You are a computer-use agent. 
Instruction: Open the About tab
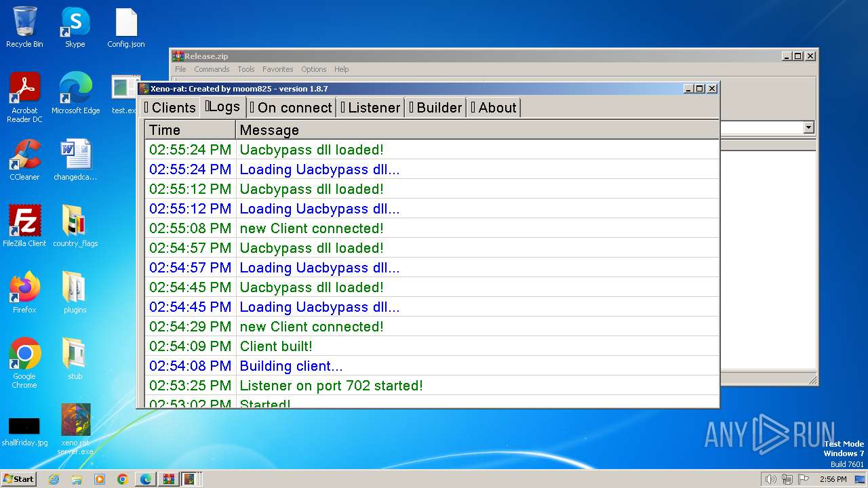point(494,107)
